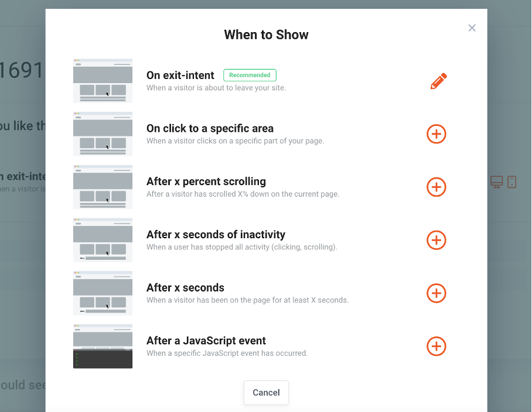Add the x percent scrolling trigger
Screen dimensions: 532x412
click(436, 187)
